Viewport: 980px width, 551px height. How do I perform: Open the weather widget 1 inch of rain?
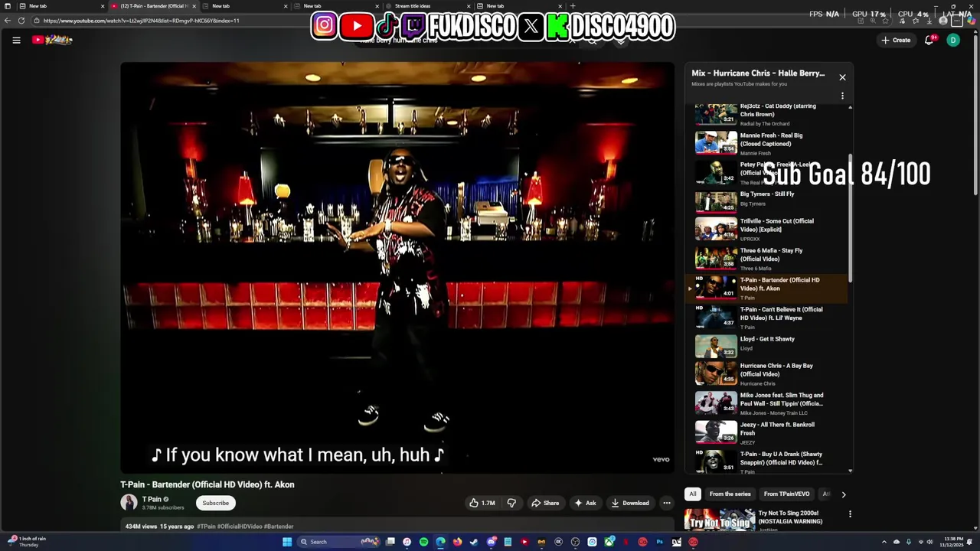click(x=27, y=541)
